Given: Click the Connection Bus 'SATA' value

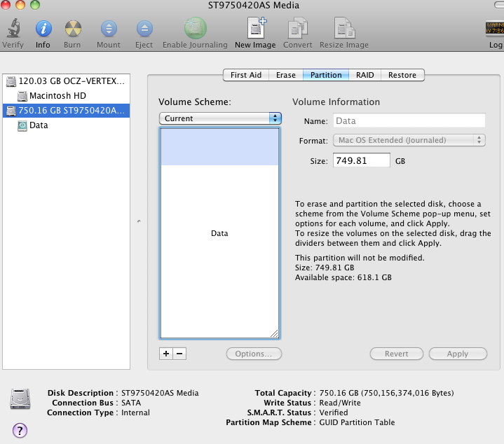Looking at the screenshot, I should click(x=131, y=403).
